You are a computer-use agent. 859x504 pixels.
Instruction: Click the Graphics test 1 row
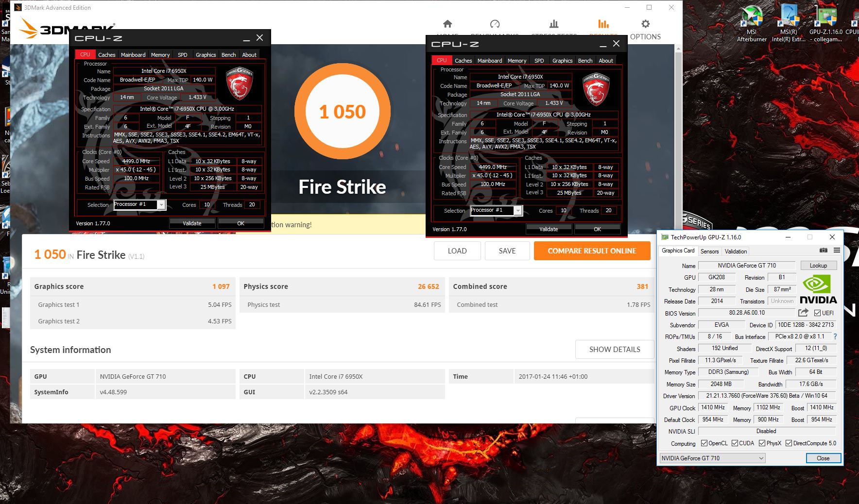pos(133,304)
